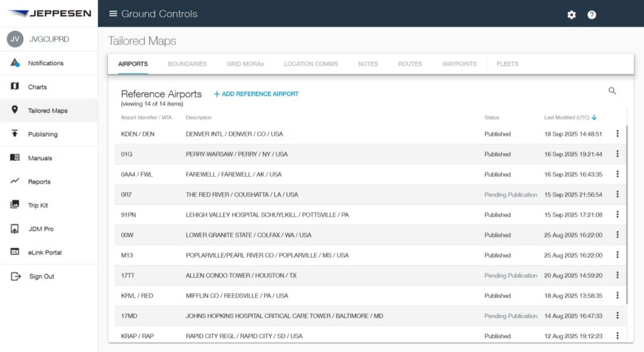Open the three-dot menu for KDEN / DEN
The height and width of the screenshot is (352, 644).
(618, 134)
